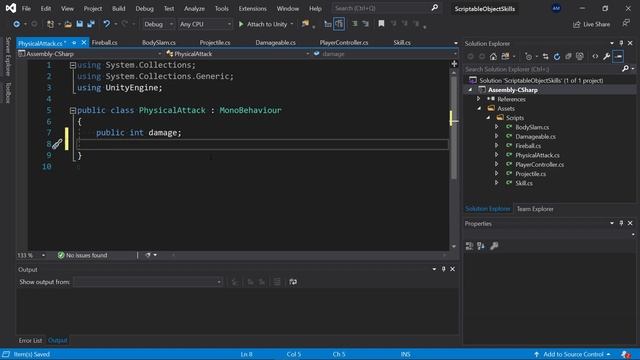Open the Live Share session button
Viewport: 640px width, 360px height.
[591, 24]
